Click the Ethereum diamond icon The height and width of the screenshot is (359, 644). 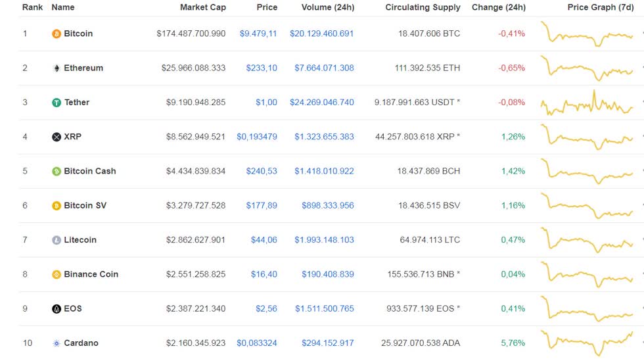[x=57, y=68]
